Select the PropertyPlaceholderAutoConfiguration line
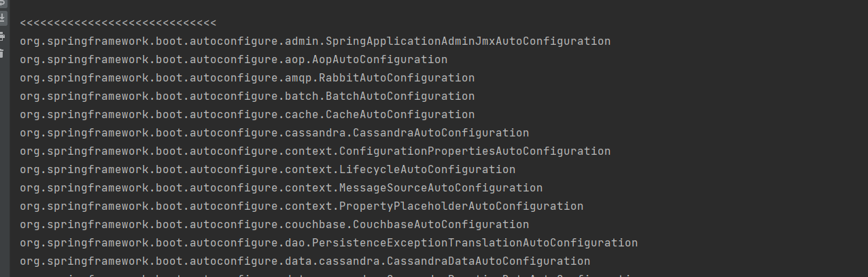 [302, 206]
